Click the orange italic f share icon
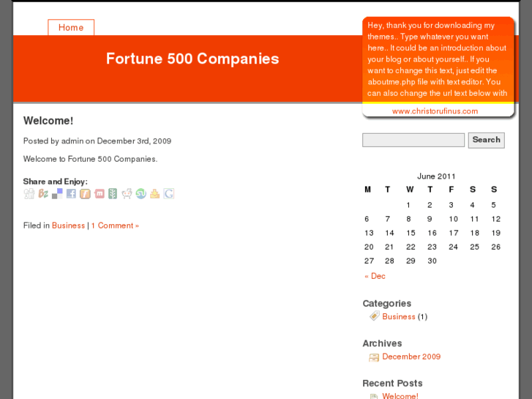The width and height of the screenshot is (532, 399). [x=85, y=194]
